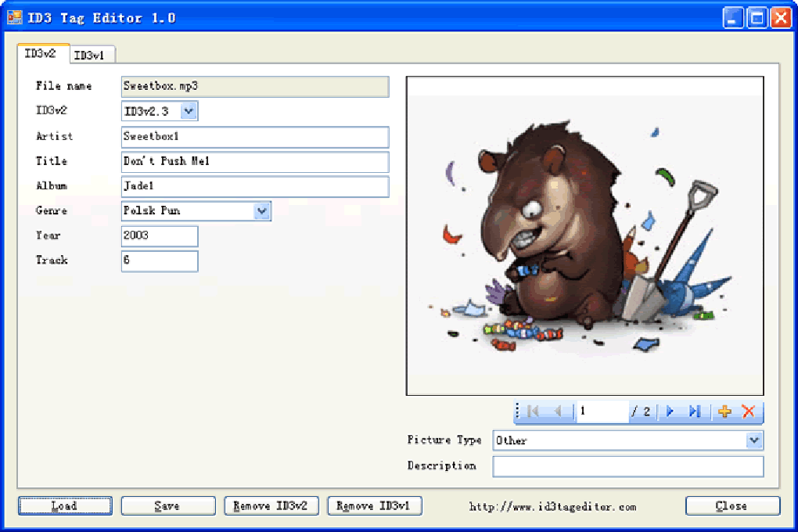This screenshot has width=798, height=532.
Task: Click the "Year" label
Action: [x=49, y=235]
